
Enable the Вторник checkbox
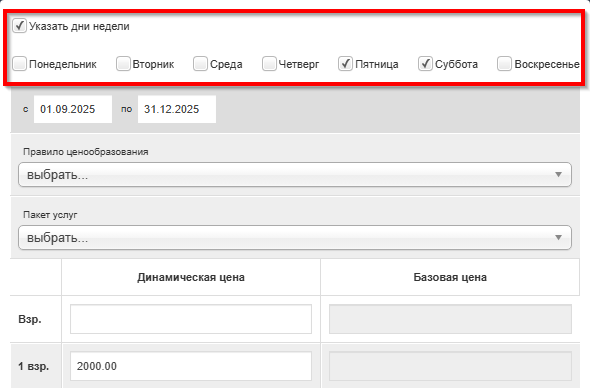123,64
